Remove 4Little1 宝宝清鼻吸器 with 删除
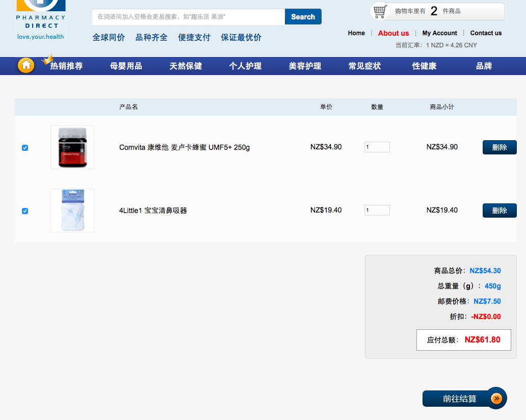Screen dimensions: 526x420 click(x=499, y=211)
